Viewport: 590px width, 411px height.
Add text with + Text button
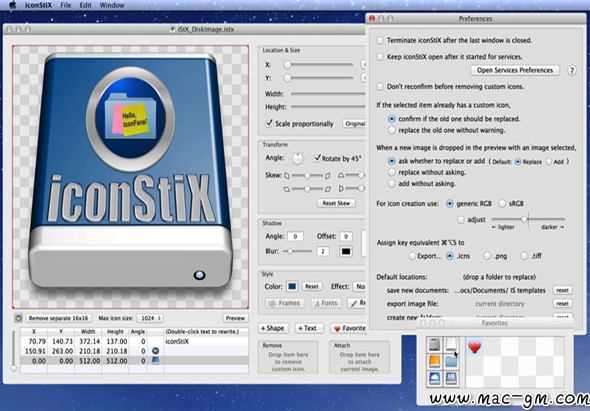[309, 328]
